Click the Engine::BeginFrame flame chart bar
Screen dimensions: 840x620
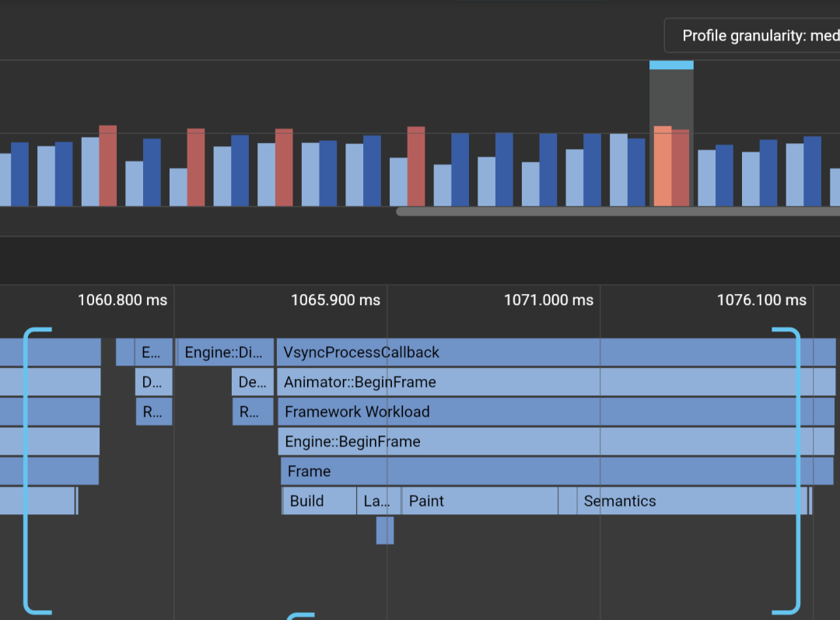tap(555, 441)
